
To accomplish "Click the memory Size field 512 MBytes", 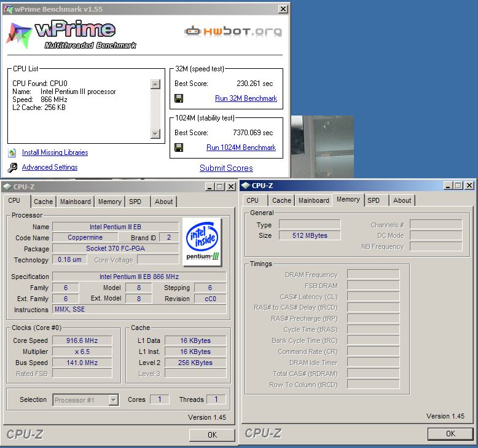I will pos(310,235).
